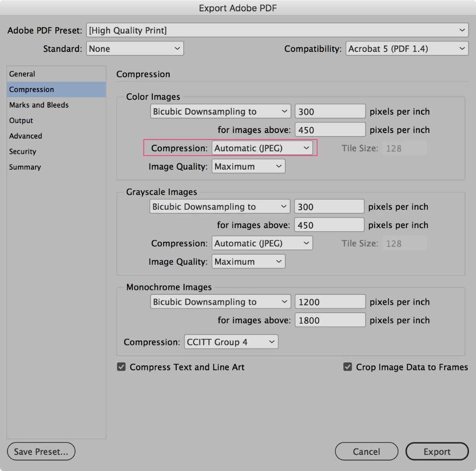Open the Adobe PDF Preset dropdown
This screenshot has height=471, width=476.
point(277,31)
